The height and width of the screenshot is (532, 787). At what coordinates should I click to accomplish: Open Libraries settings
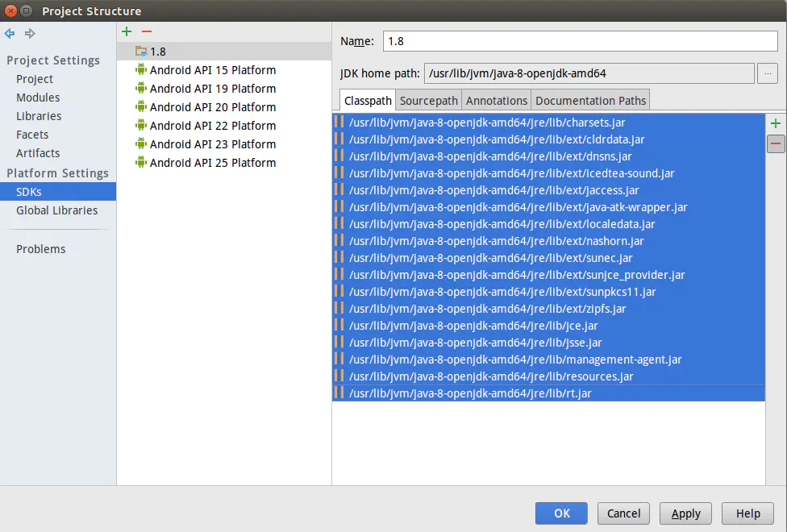[39, 116]
